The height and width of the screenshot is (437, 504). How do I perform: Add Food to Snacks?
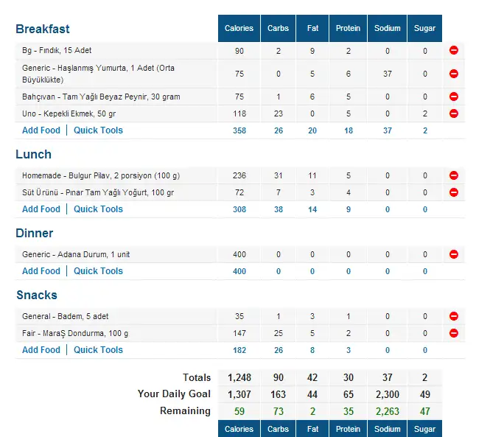[x=41, y=350]
